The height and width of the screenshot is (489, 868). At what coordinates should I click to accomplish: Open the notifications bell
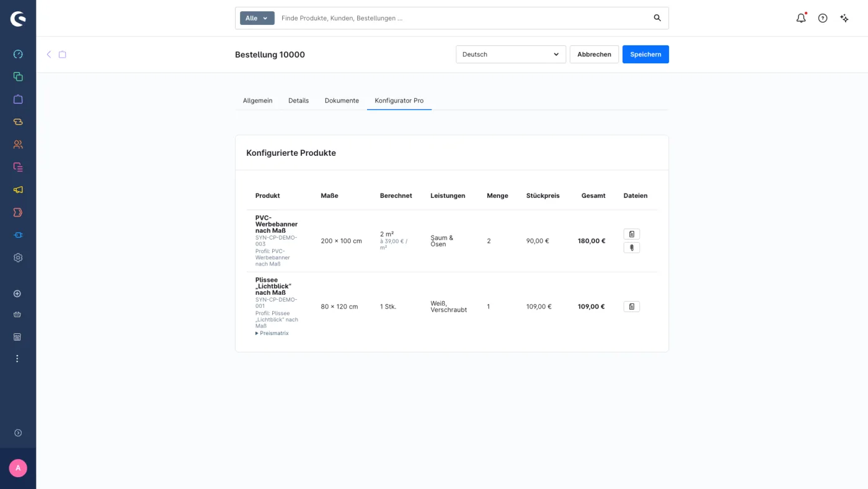tap(801, 18)
